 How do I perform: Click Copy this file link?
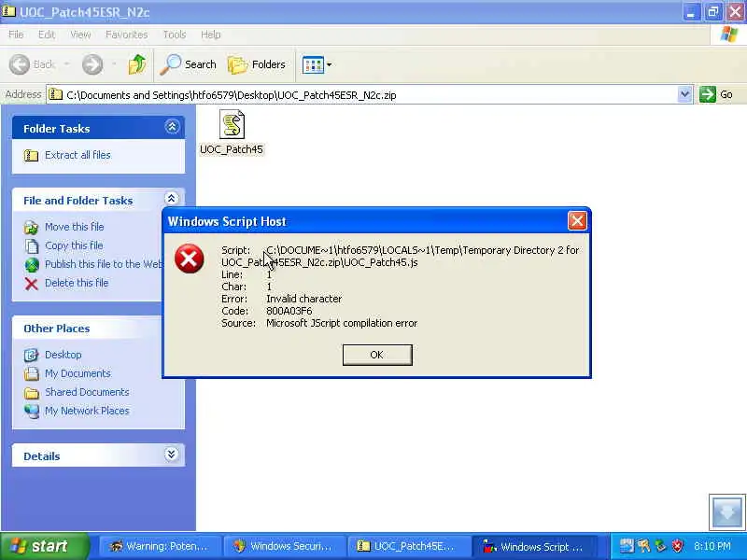click(74, 245)
